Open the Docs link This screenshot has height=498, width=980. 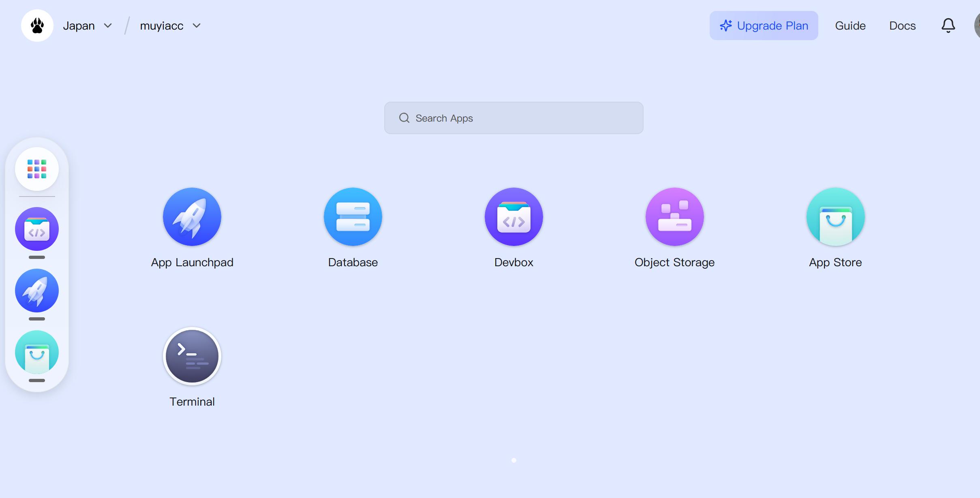coord(903,26)
